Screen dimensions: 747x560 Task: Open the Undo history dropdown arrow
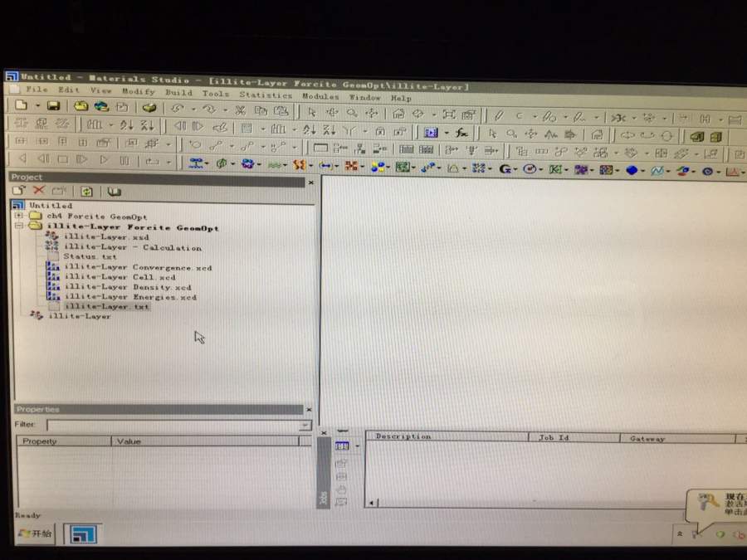193,110
